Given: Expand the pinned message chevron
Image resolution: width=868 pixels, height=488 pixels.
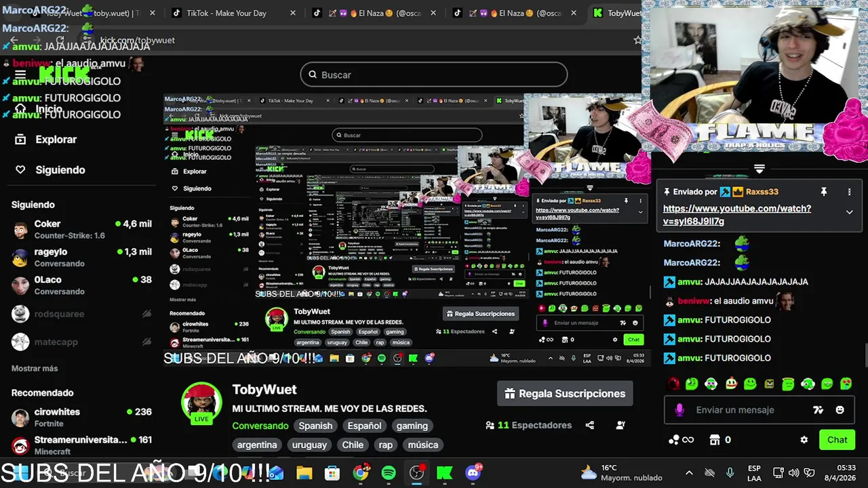Looking at the screenshot, I should coord(849,212).
